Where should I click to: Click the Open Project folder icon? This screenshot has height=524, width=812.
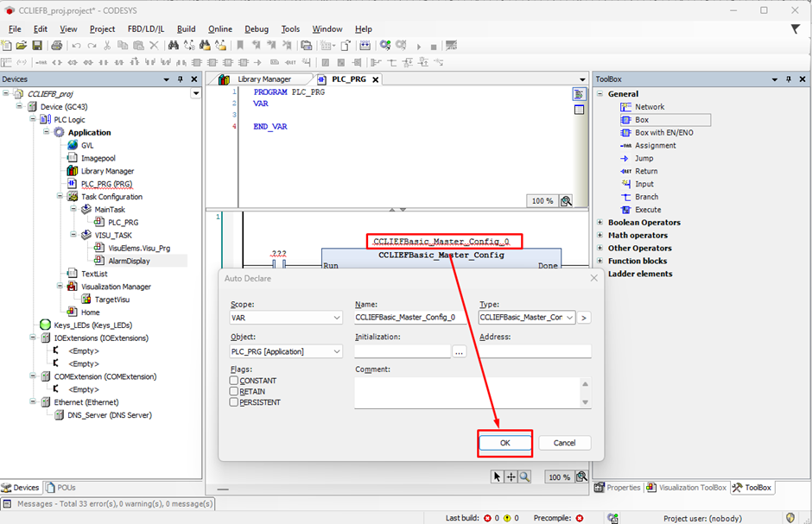22,46
